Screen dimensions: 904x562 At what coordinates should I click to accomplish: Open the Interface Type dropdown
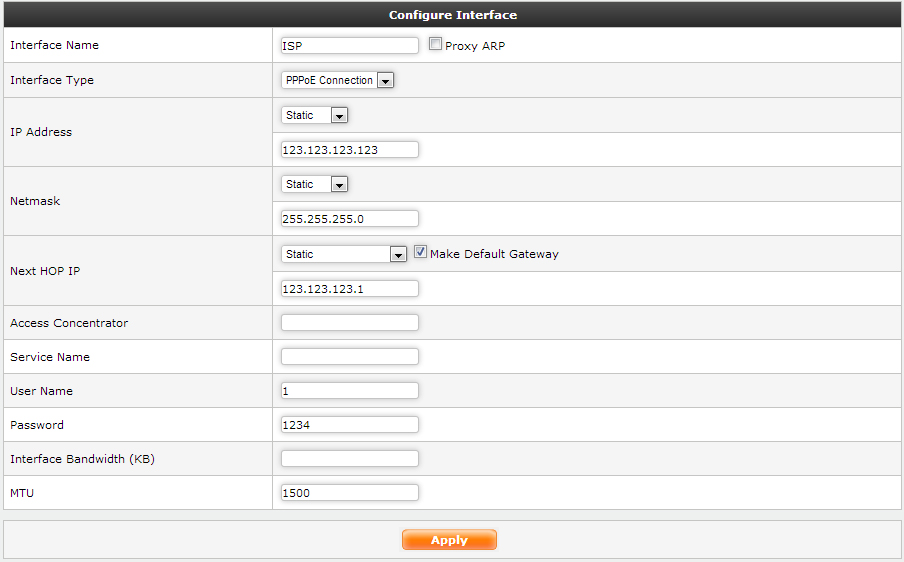(x=338, y=80)
